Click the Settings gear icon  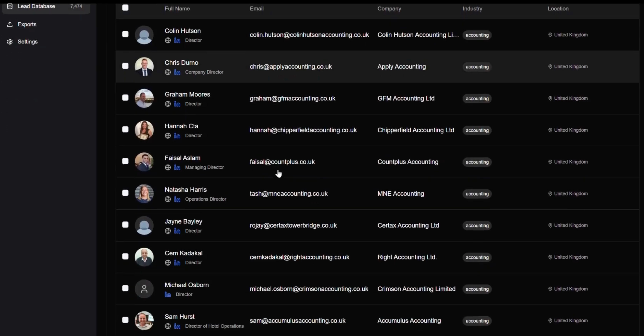10,42
